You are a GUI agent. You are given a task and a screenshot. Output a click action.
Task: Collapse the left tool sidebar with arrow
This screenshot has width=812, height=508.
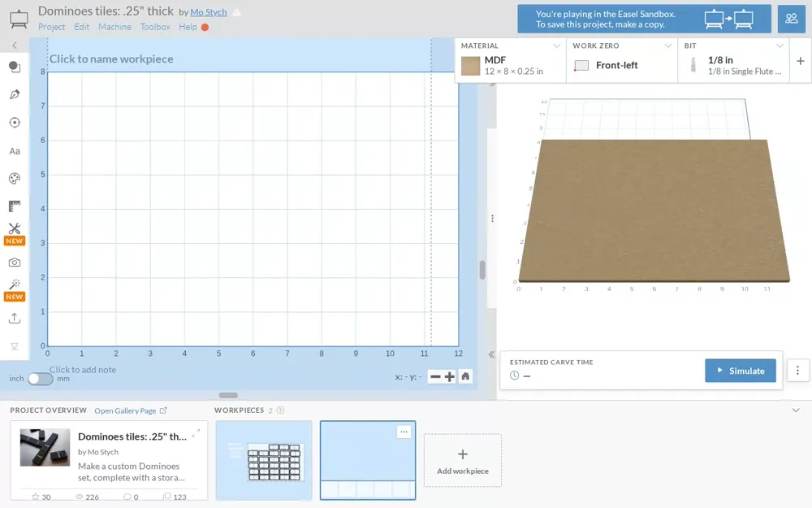tap(15, 45)
